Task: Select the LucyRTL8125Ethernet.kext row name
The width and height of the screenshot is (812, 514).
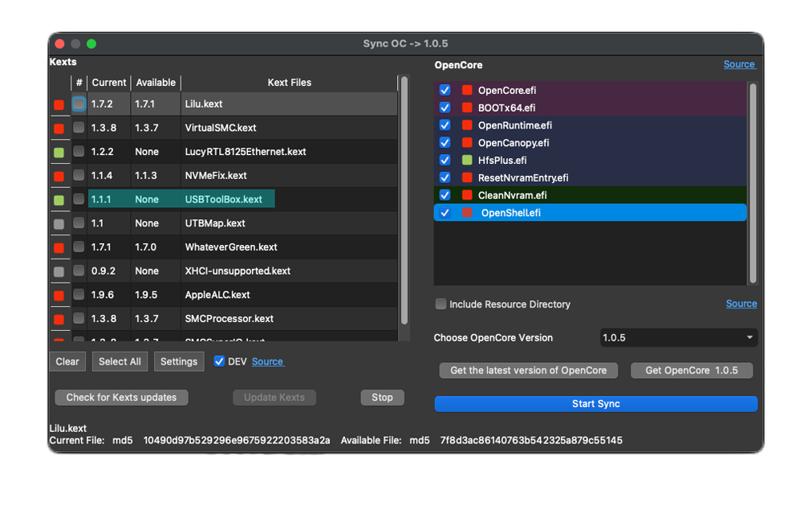Action: 246,152
